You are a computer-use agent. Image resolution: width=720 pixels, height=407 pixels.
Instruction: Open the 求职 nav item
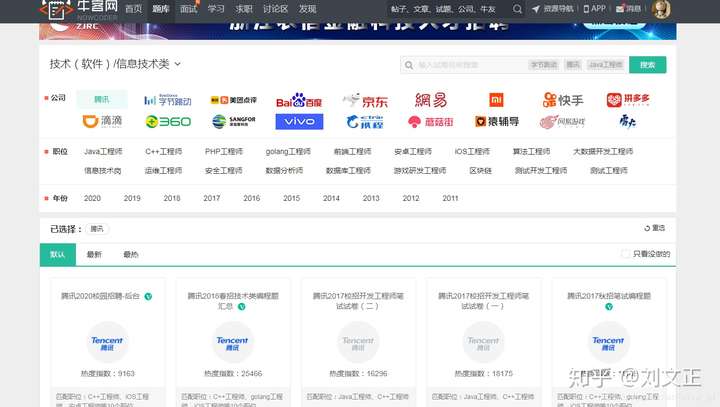tap(243, 9)
